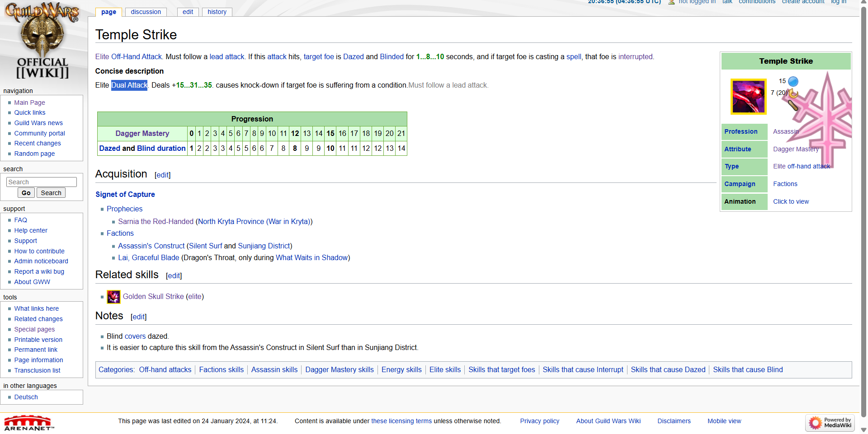The height and width of the screenshot is (434, 868).
Task: Click the highlighted Dual Attack text
Action: [x=129, y=85]
